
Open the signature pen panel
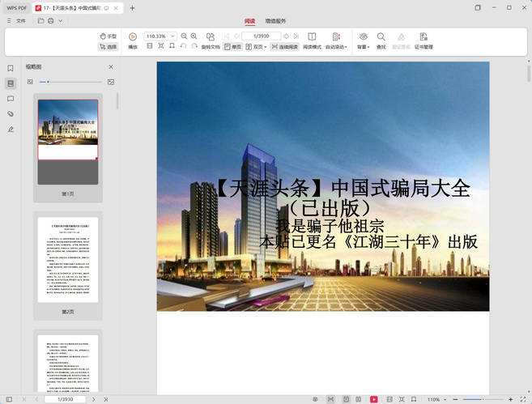pos(11,130)
